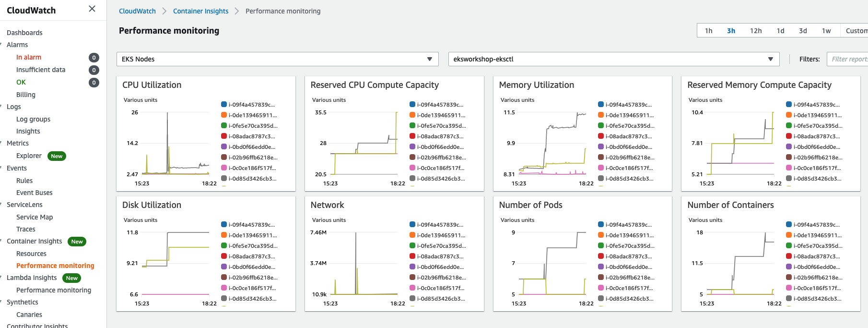
Task: Click purple i-0bd0f66edd0e swatch in Reserved Memory legend
Action: (789, 146)
